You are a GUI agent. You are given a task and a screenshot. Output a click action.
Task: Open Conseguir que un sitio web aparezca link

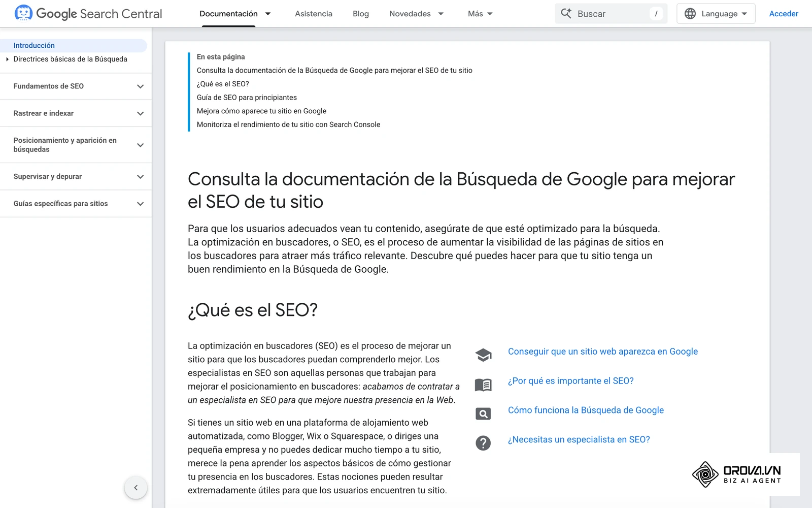603,352
